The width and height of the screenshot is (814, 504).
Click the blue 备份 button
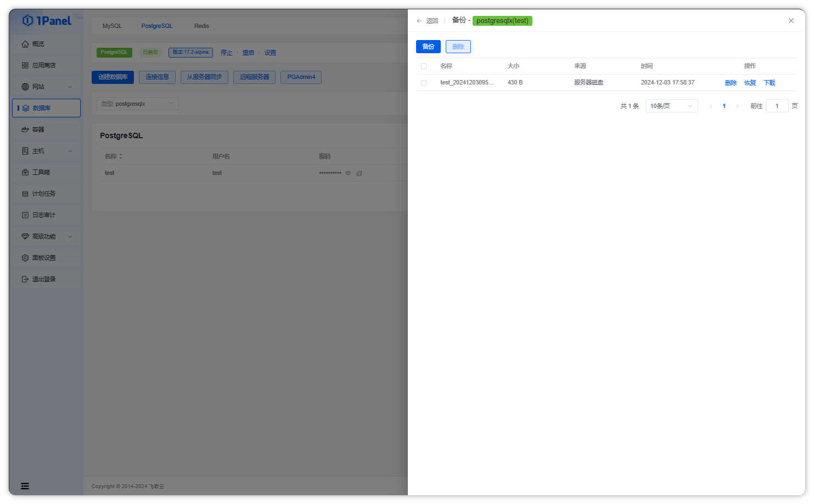428,47
